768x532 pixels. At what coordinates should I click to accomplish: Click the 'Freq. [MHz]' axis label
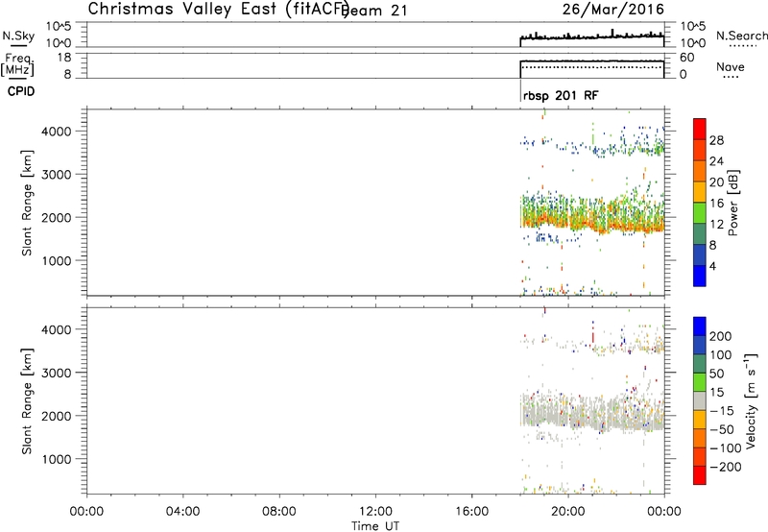point(17,64)
